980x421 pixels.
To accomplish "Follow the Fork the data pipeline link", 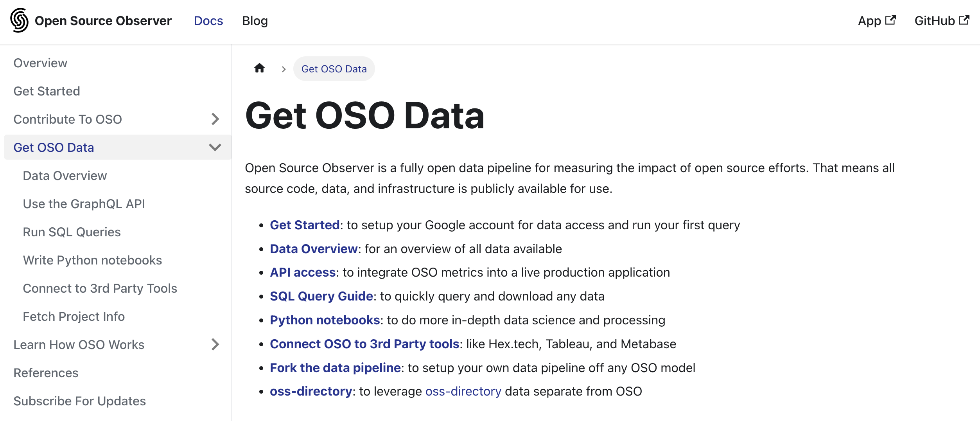I will click(x=335, y=368).
